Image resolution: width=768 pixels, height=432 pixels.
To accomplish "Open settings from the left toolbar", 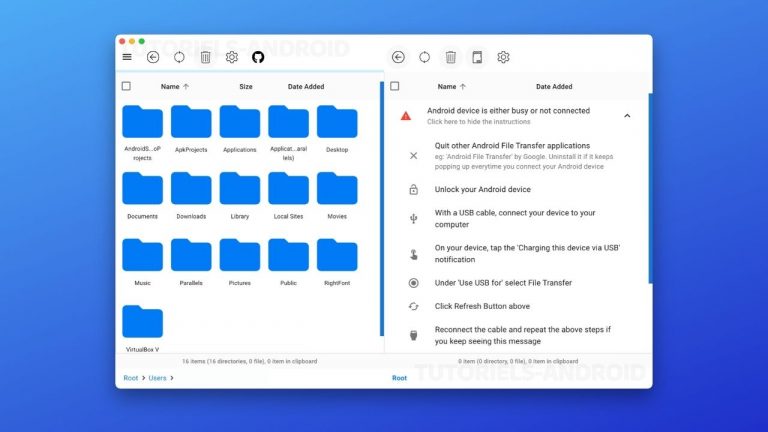I will [x=232, y=57].
